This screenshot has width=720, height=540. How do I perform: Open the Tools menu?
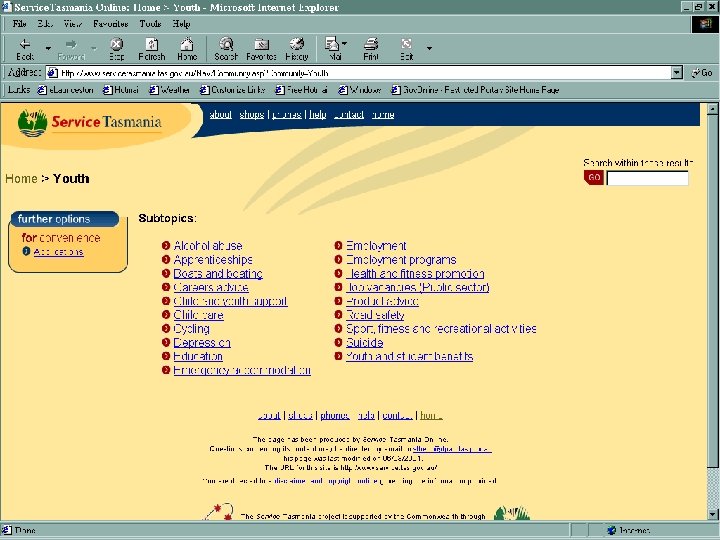[150, 24]
